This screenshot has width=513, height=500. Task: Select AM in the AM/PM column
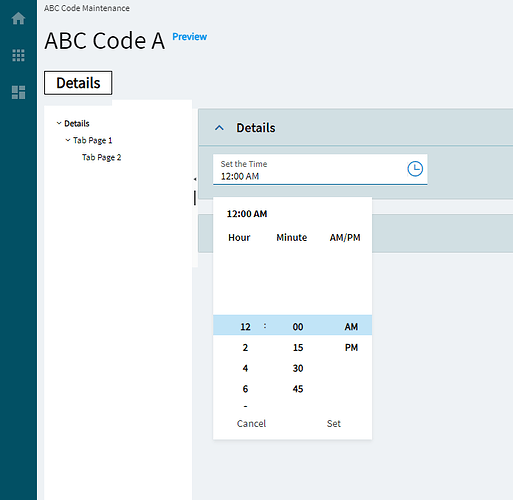coord(351,327)
